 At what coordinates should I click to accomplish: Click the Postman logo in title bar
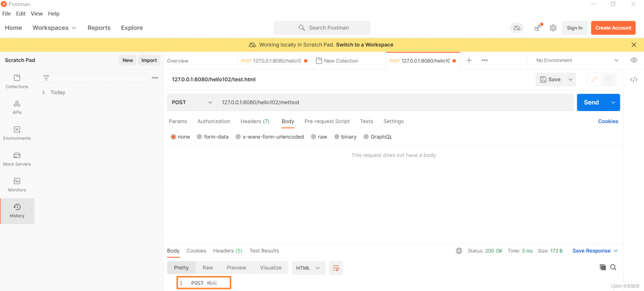pos(4,4)
